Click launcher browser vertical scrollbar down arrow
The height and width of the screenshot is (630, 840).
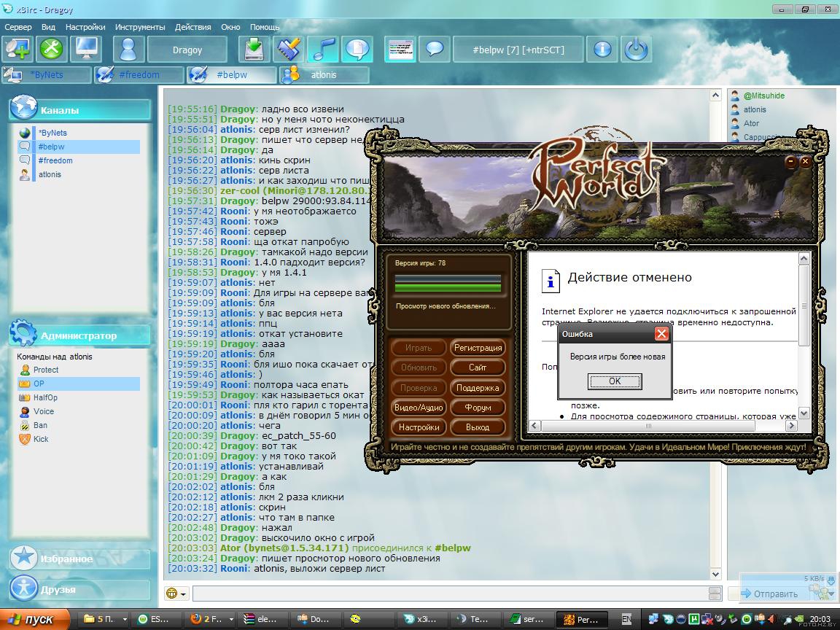[804, 413]
